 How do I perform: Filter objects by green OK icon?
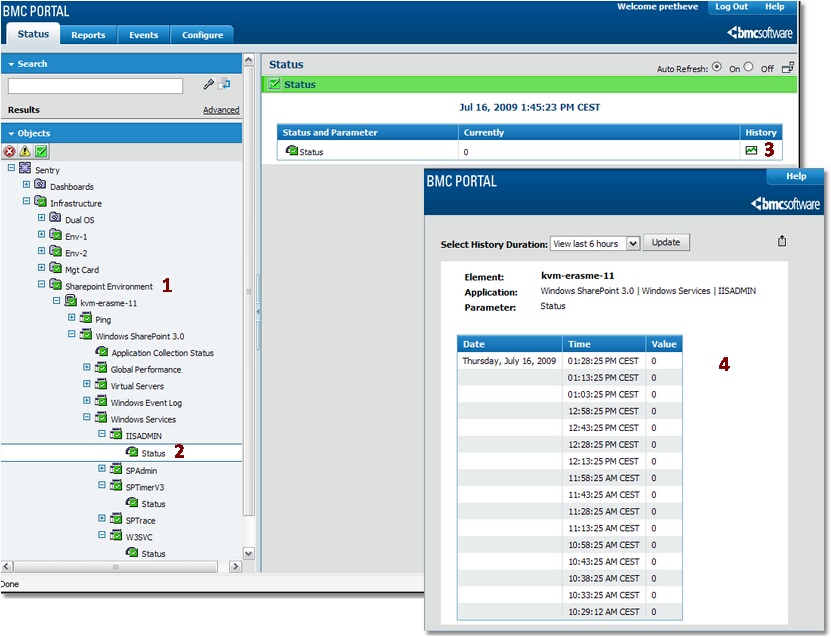pyautogui.click(x=41, y=152)
